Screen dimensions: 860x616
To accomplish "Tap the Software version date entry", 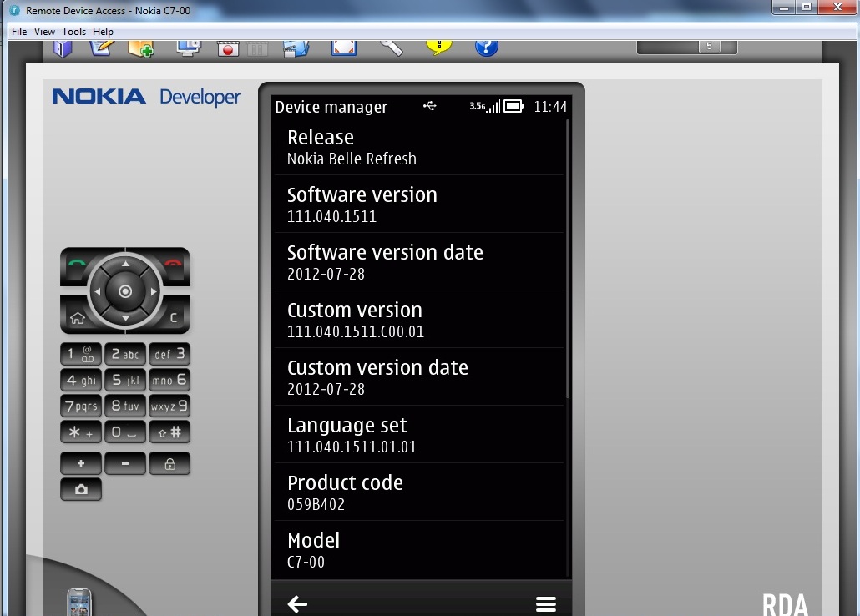I will (419, 262).
